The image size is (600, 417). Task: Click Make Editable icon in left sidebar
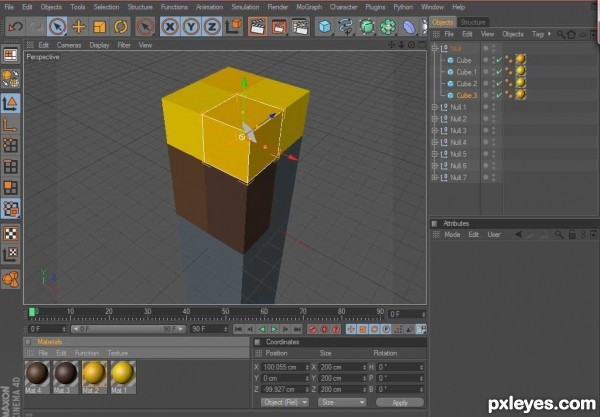click(x=10, y=78)
